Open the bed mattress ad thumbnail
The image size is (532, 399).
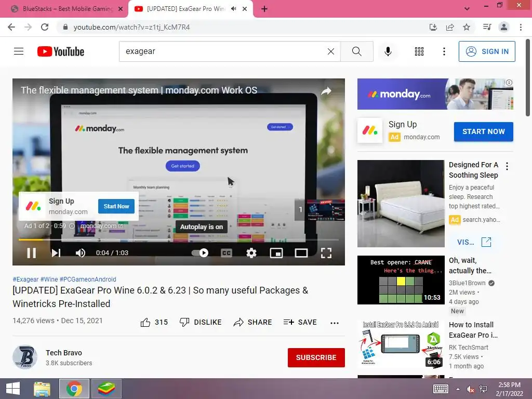pyautogui.click(x=401, y=204)
